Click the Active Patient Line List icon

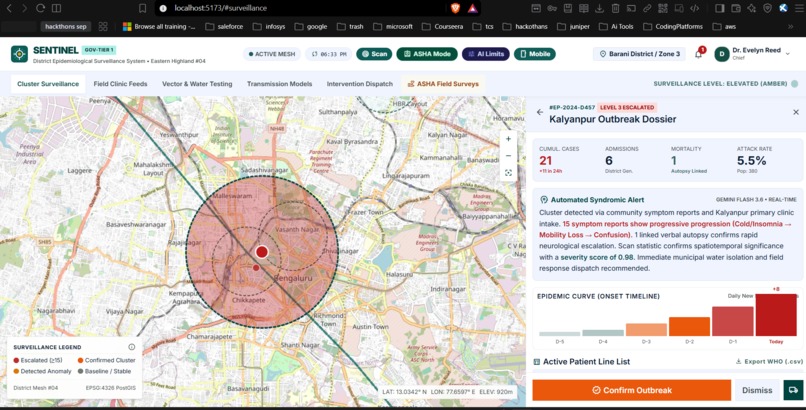(x=537, y=362)
